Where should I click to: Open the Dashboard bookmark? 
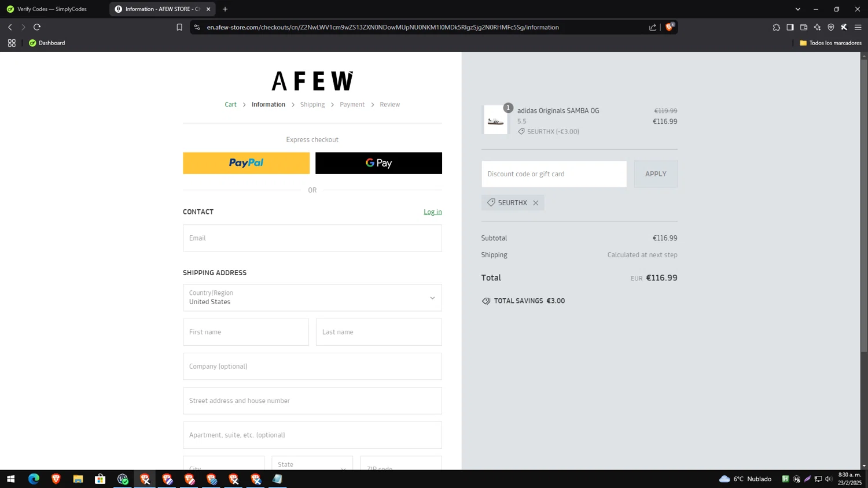[x=47, y=43]
